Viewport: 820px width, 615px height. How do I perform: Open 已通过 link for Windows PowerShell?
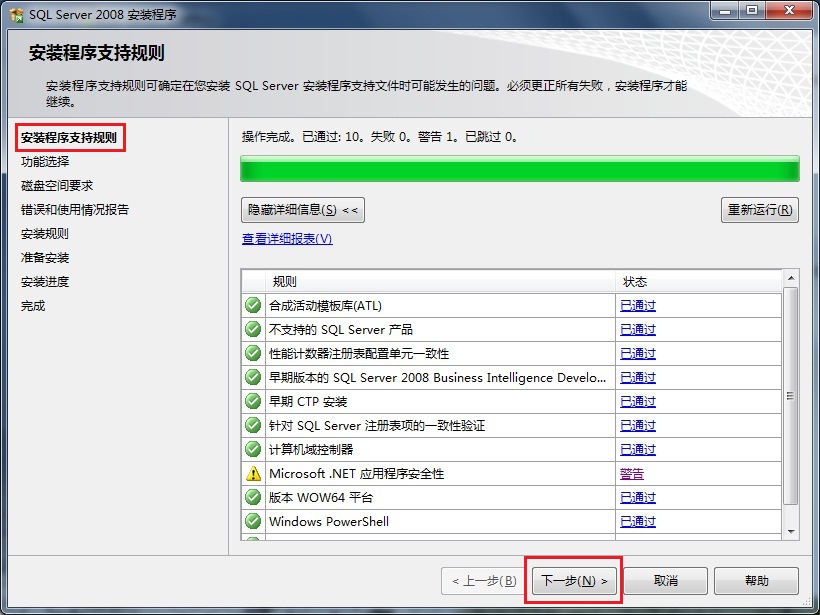point(637,521)
